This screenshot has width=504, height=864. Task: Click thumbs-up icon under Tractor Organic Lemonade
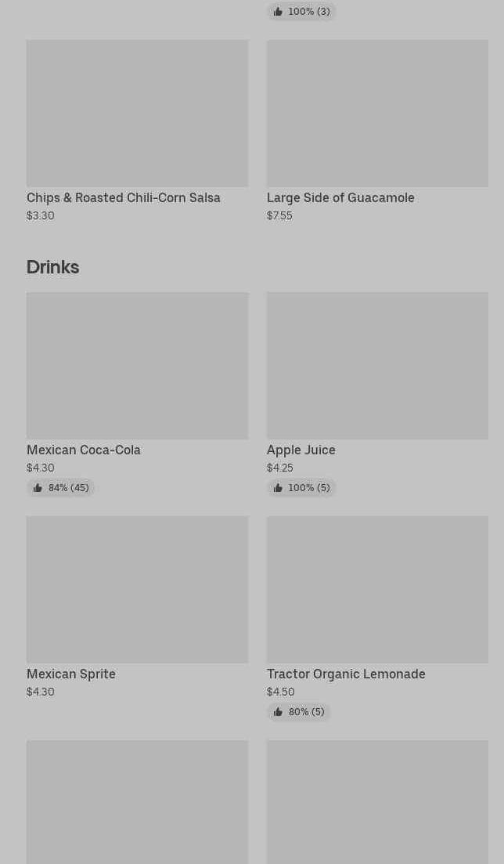tap(278, 712)
